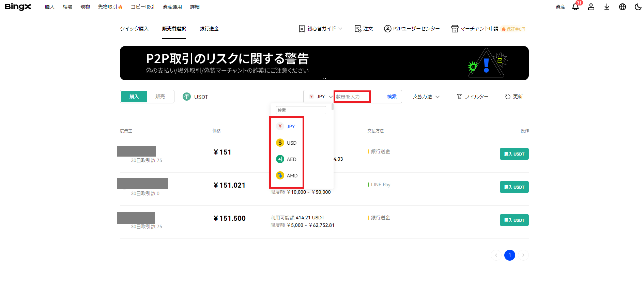Screen dimensions: 644x291
Task: Click the 注文 orders icon
Action: tap(358, 29)
